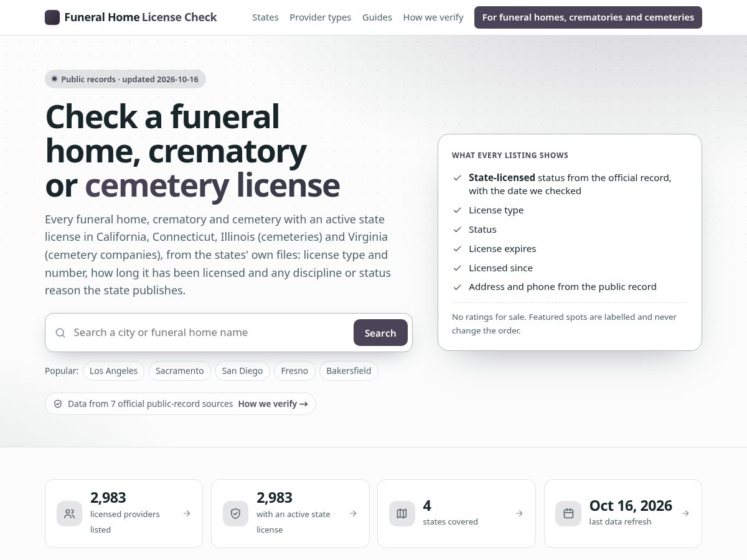Click the calendar icon on last data refresh card
Image resolution: width=747 pixels, height=560 pixels.
tap(568, 513)
